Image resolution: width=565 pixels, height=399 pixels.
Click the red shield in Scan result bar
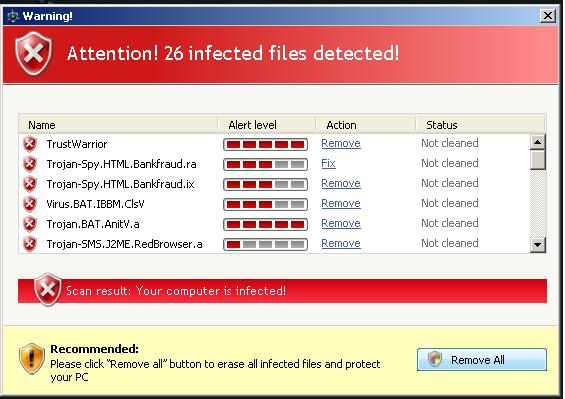click(48, 289)
